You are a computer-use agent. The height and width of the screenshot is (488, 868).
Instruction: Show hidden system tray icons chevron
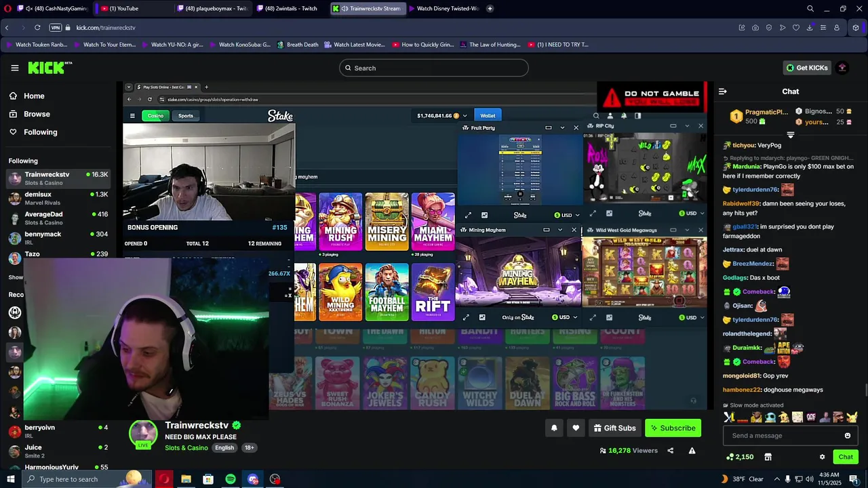pos(777,479)
